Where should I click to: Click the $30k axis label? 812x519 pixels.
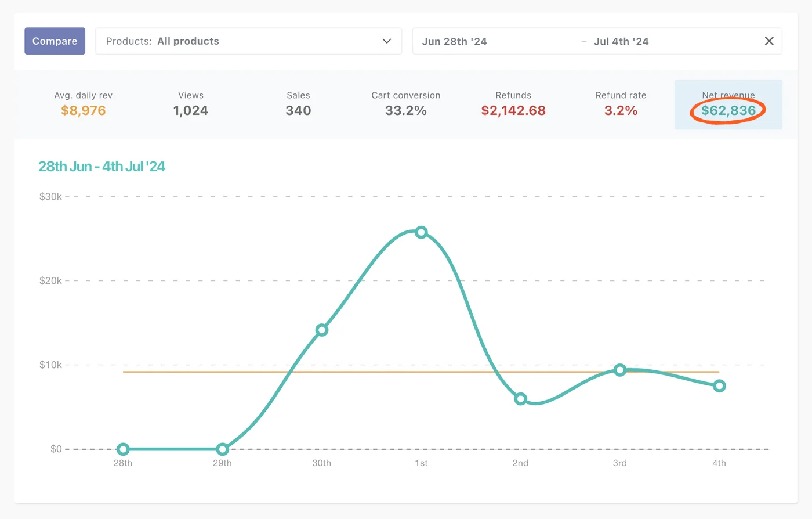coord(50,197)
